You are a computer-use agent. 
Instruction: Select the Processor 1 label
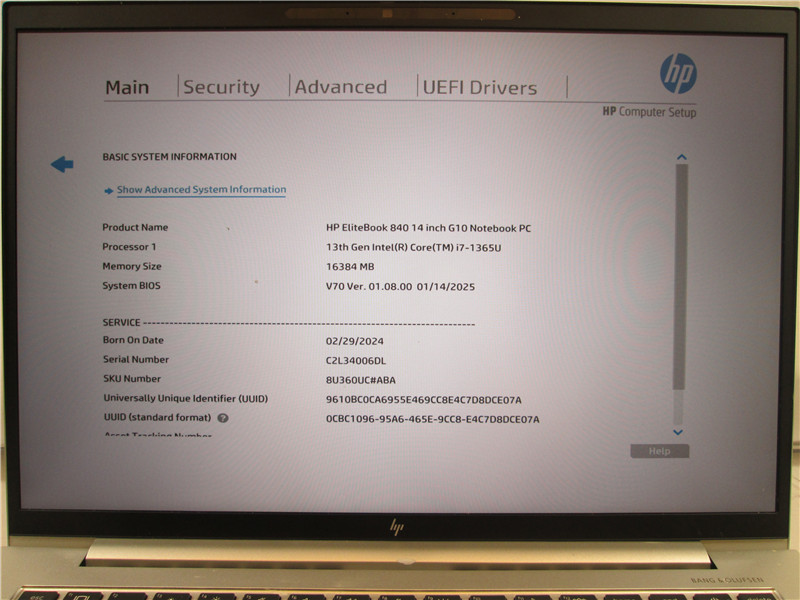[x=129, y=246]
